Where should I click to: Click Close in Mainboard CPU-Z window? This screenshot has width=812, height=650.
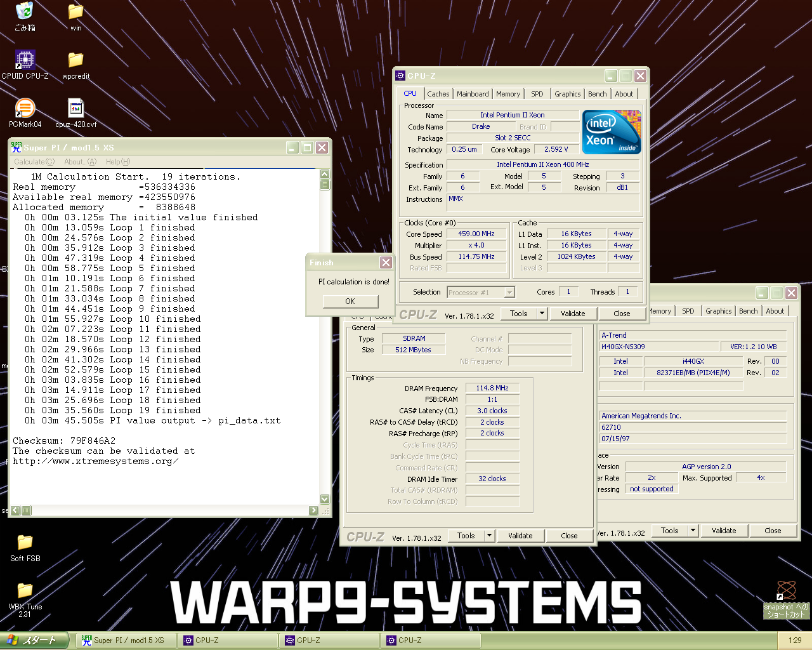pyautogui.click(x=773, y=531)
